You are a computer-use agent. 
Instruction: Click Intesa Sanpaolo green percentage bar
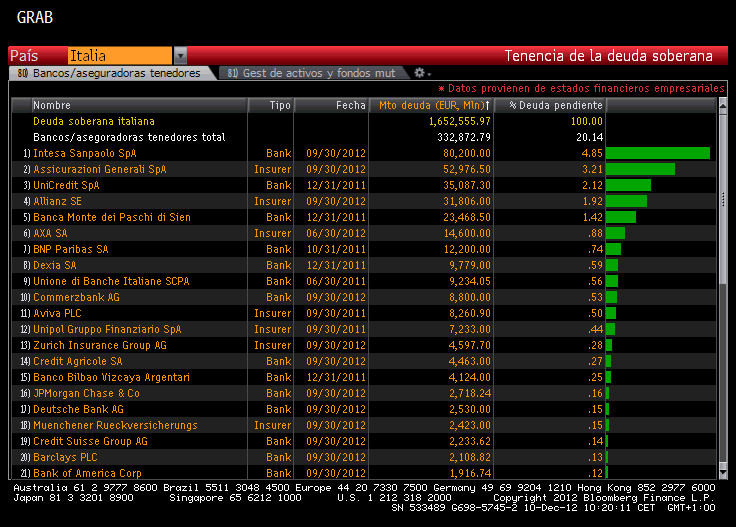[x=657, y=153]
